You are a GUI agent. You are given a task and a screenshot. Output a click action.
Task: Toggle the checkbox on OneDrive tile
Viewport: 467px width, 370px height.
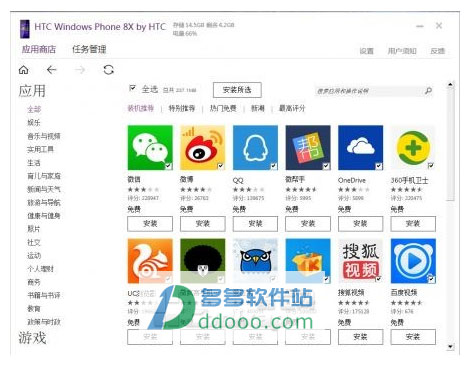point(379,166)
